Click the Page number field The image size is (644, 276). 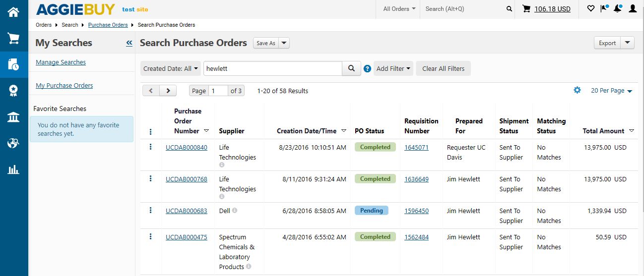coord(218,91)
